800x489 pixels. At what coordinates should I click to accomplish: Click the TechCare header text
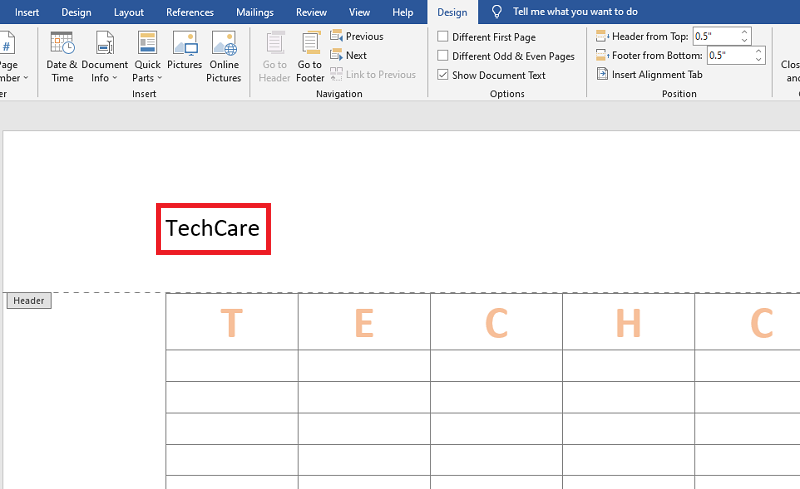[x=213, y=228]
